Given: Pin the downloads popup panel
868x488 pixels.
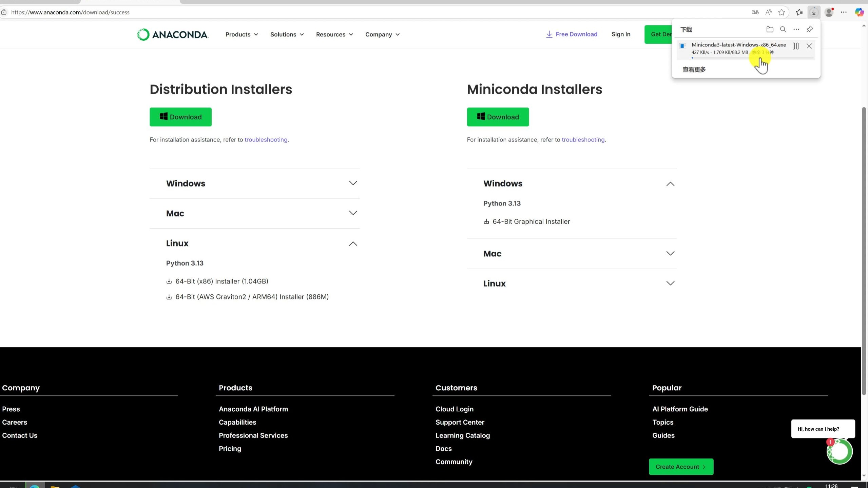Looking at the screenshot, I should [810, 29].
